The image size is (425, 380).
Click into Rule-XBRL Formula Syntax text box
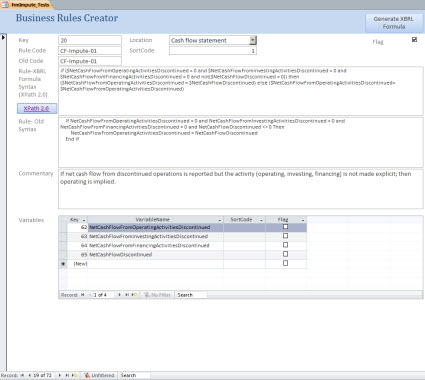tap(241, 91)
